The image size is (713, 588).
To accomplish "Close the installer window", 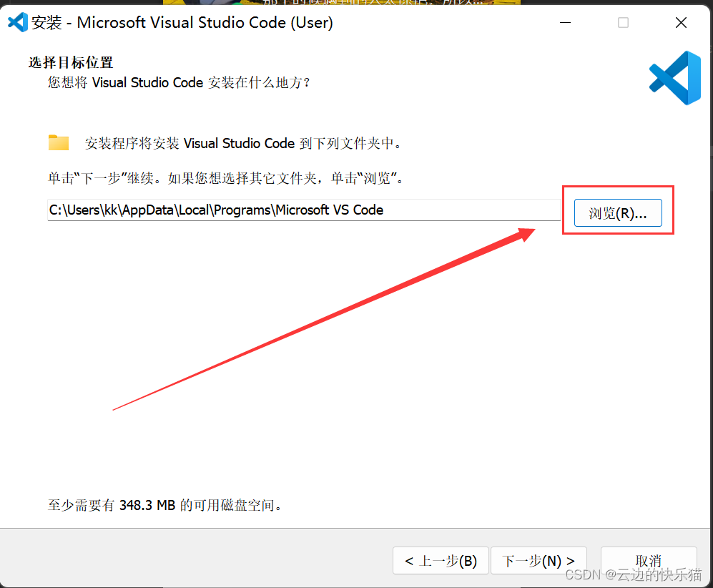I will (681, 22).
